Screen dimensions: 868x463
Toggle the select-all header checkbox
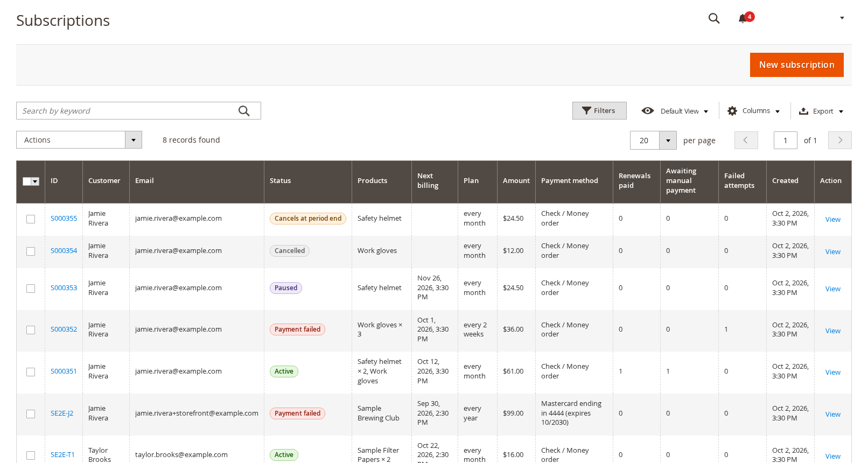click(x=27, y=181)
